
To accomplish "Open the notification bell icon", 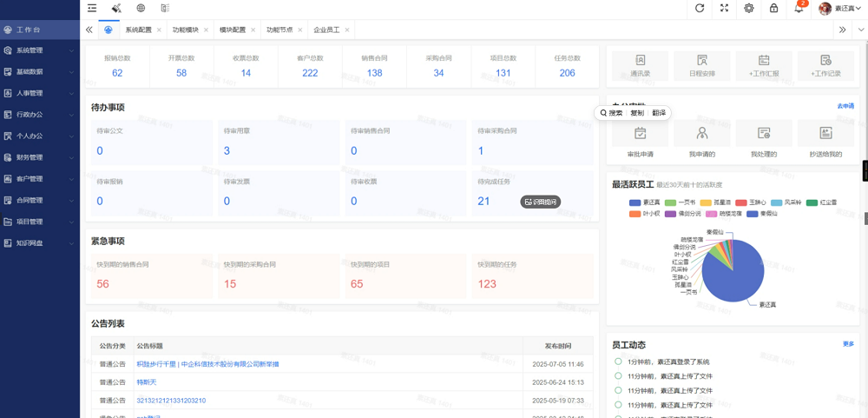I will (x=799, y=9).
